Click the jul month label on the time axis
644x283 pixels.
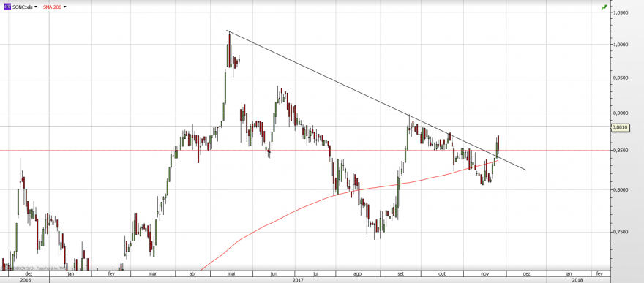[316, 273]
